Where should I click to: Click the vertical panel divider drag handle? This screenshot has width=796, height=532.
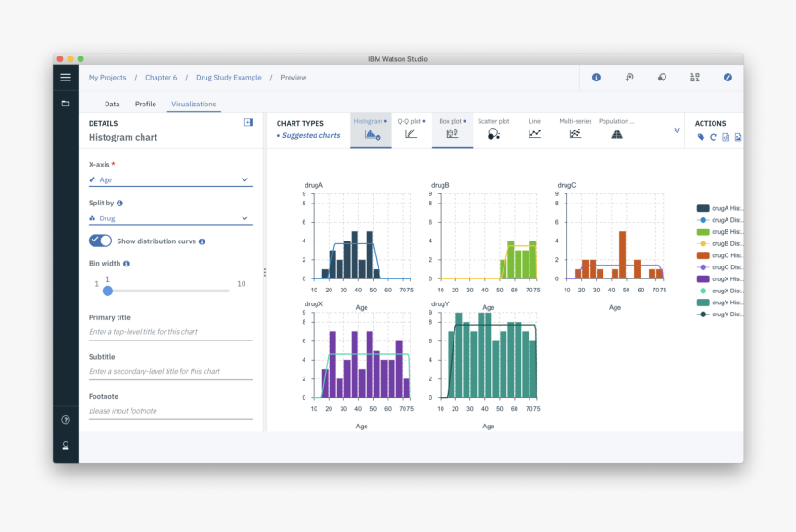pos(265,273)
